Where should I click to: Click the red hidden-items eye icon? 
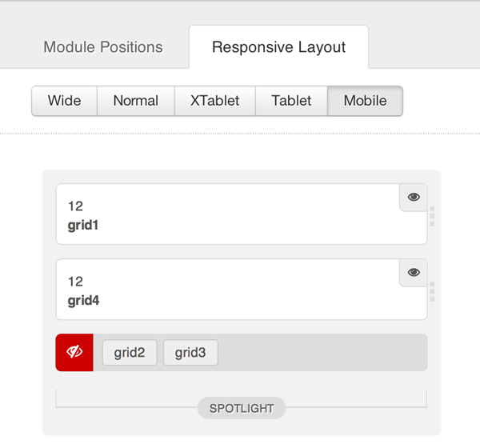[x=74, y=352]
